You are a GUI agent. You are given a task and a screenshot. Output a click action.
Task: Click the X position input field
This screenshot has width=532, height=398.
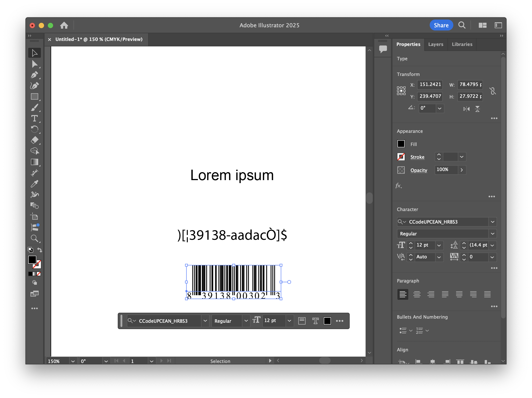pos(430,84)
